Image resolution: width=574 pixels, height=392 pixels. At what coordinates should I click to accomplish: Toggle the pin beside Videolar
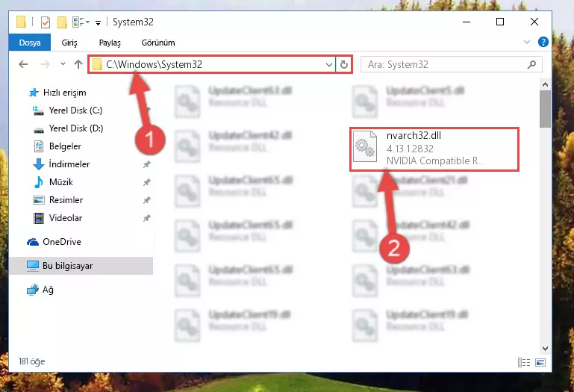[x=147, y=218]
